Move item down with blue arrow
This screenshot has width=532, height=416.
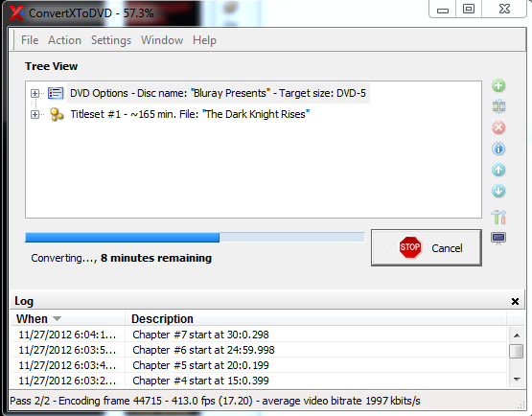pos(498,191)
